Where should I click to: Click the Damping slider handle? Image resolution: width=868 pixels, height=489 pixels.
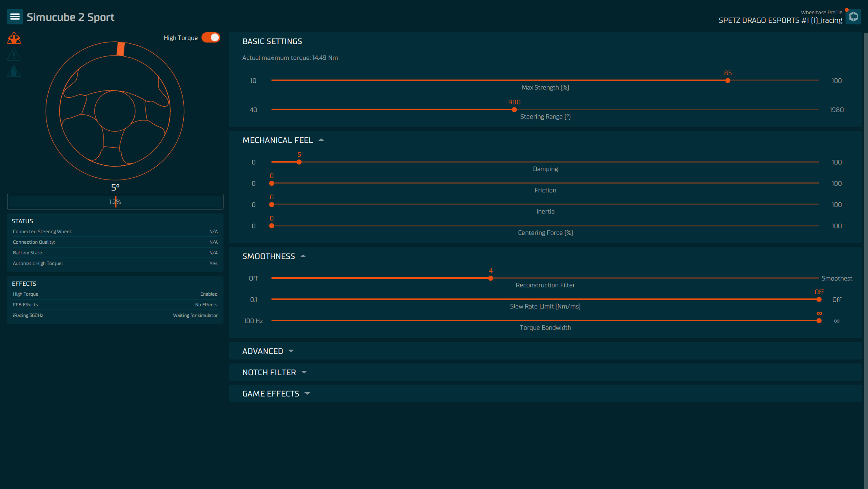[x=299, y=162]
